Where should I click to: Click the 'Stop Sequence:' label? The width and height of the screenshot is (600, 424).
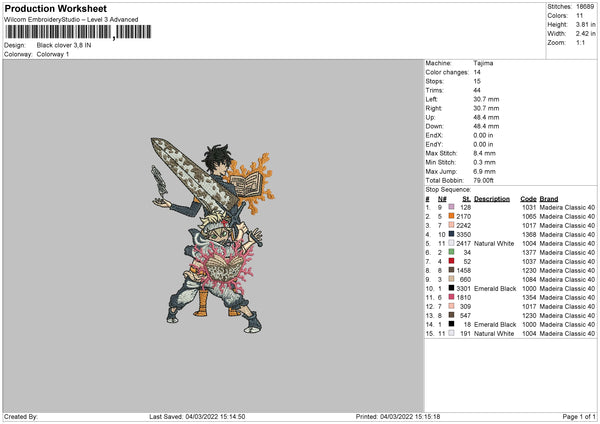(448, 189)
